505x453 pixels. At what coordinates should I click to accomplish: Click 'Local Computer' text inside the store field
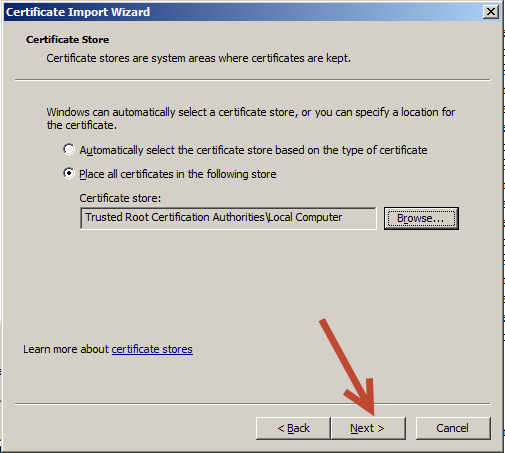[x=305, y=217]
